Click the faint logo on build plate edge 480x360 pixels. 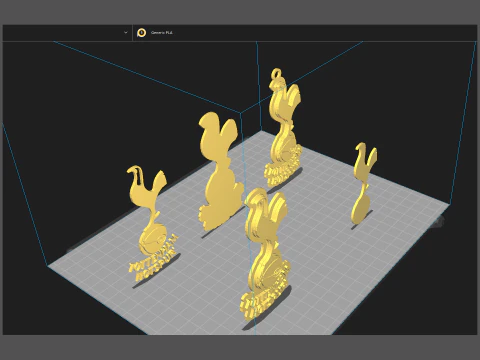coord(438,221)
